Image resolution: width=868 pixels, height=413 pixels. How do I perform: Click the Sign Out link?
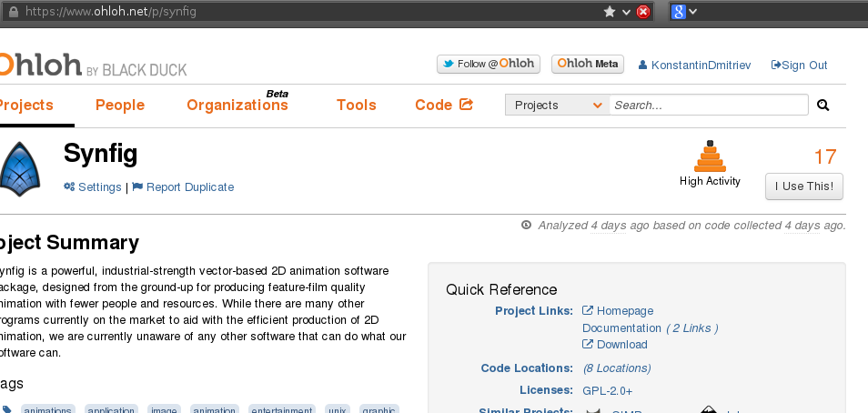click(799, 65)
